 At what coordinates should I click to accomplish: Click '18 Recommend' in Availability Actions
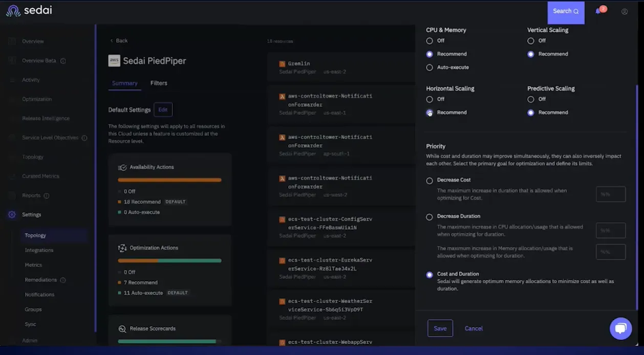click(x=142, y=202)
